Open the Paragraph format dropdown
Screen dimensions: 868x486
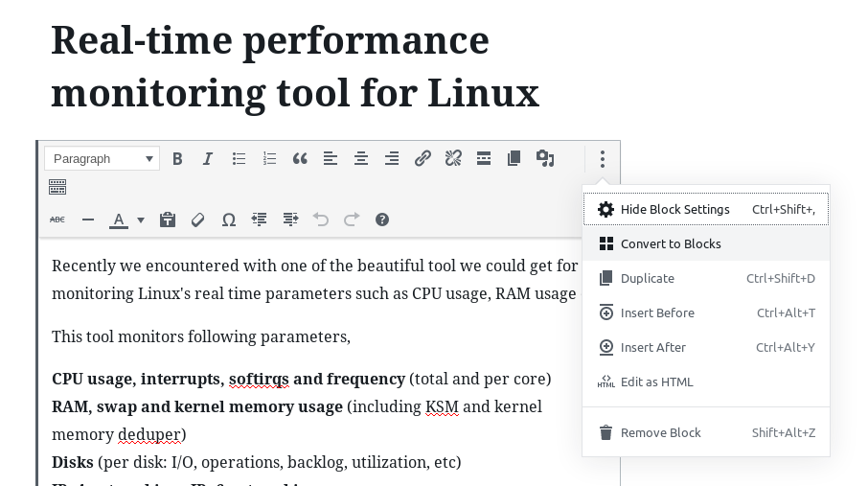102,159
